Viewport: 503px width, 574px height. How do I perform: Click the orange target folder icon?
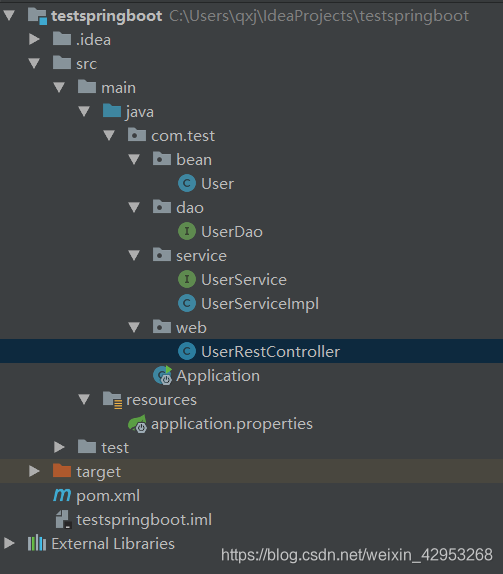click(62, 471)
